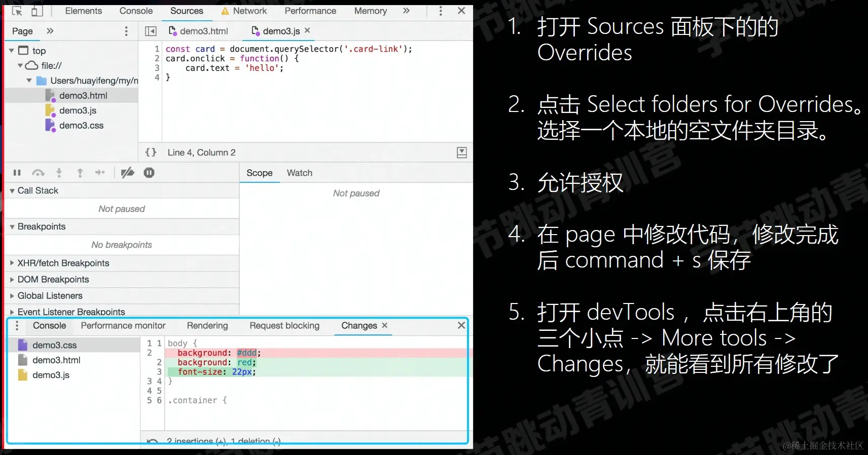Expand Global Listeners section
Image resolution: width=868 pixels, height=455 pixels.
pos(12,295)
